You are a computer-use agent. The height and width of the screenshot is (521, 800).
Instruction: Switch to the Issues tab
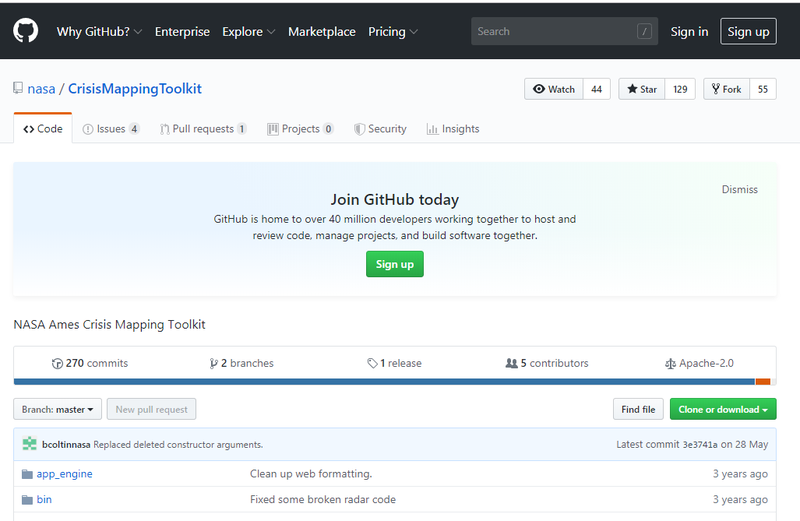[110, 129]
